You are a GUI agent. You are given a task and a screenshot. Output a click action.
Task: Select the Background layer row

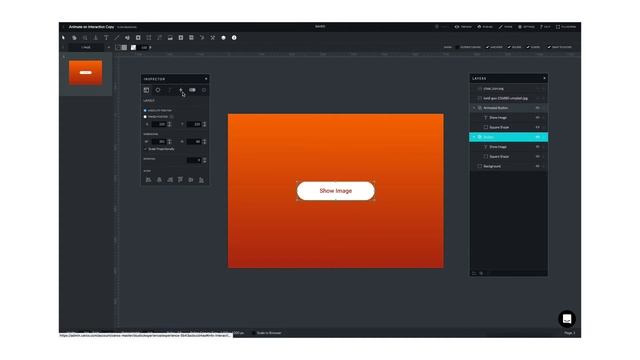[509, 166]
